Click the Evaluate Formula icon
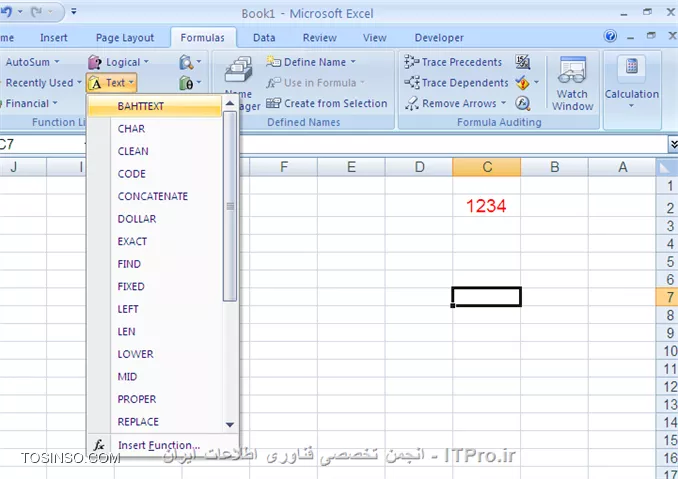The image size is (678, 479). coord(523,103)
